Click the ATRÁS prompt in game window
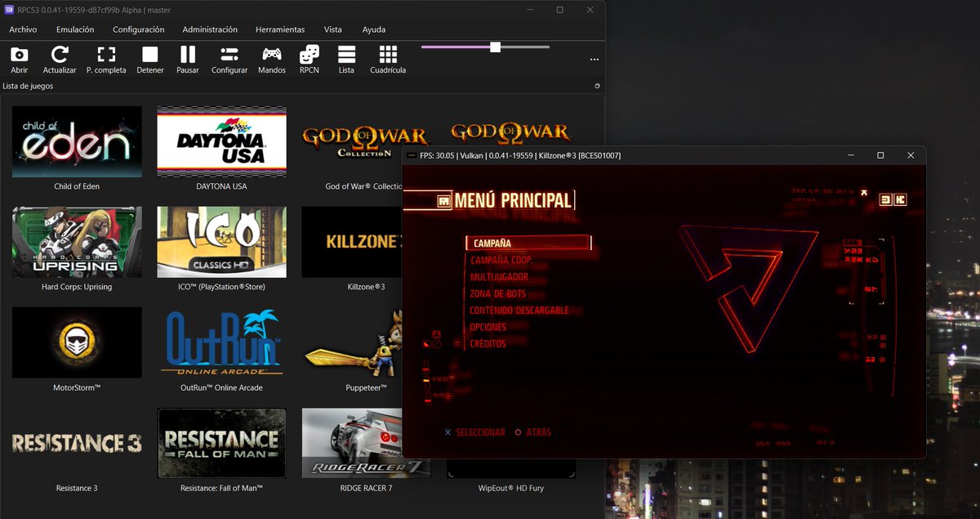 533,432
